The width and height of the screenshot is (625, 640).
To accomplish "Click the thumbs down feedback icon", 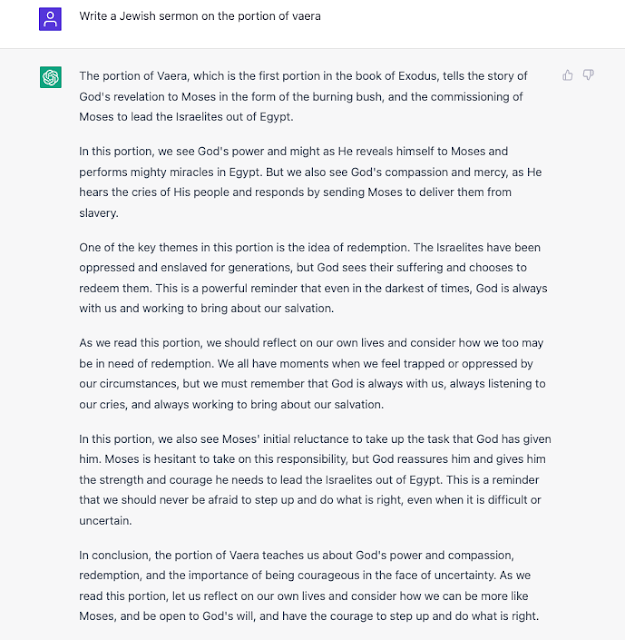I will tap(588, 75).
